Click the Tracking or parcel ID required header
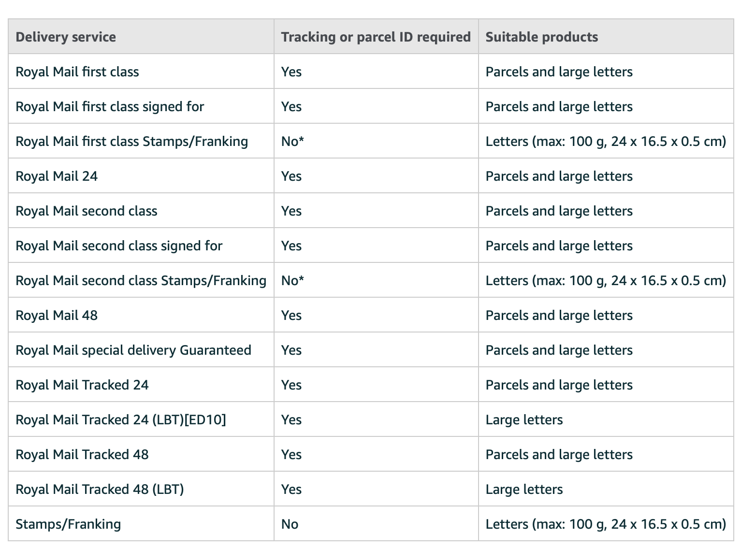The height and width of the screenshot is (549, 756). tap(376, 37)
